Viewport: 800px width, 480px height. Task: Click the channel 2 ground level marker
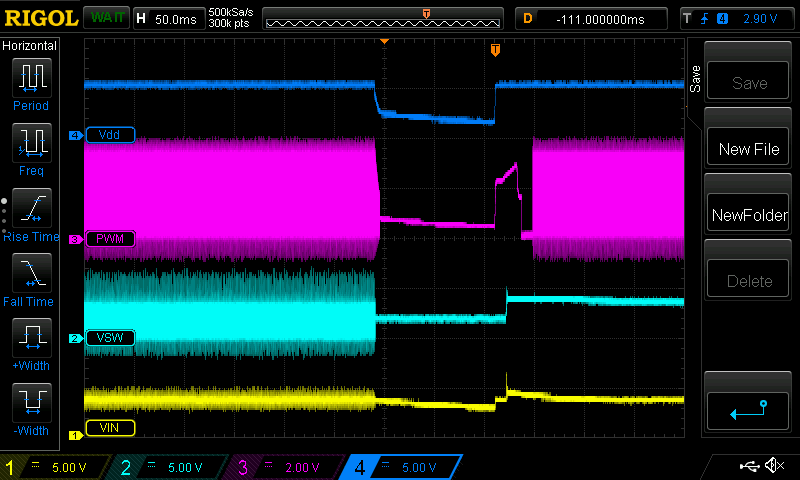click(x=76, y=338)
